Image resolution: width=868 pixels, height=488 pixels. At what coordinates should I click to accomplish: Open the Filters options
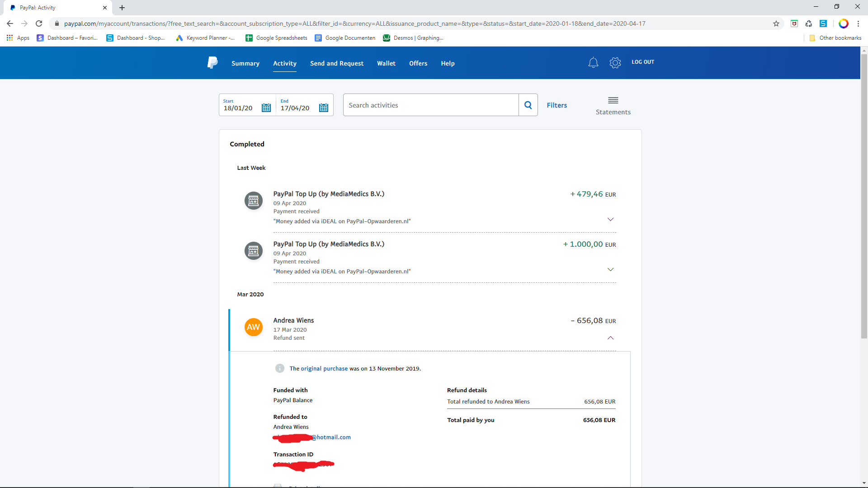coord(557,105)
